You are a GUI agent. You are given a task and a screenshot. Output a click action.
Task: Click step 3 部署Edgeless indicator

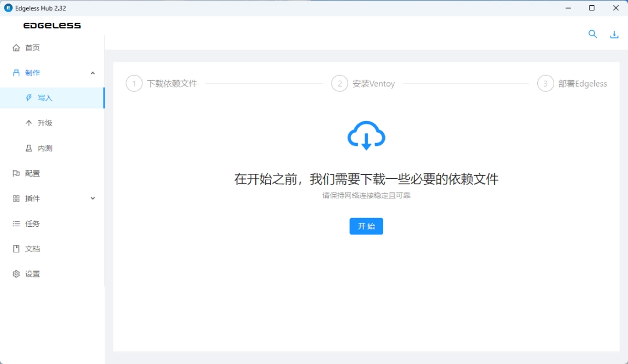545,83
